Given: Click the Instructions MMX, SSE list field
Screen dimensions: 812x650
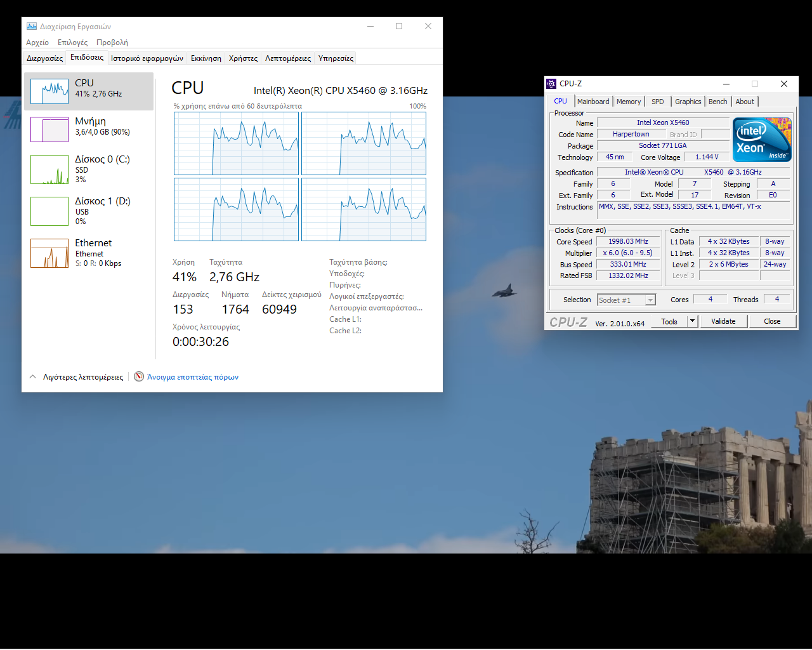Looking at the screenshot, I should (x=694, y=209).
